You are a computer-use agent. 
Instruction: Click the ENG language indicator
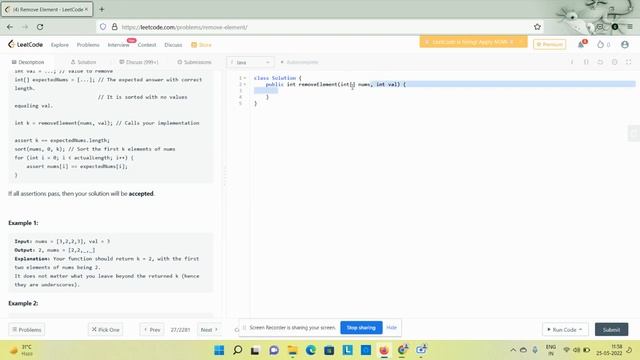pyautogui.click(x=551, y=350)
